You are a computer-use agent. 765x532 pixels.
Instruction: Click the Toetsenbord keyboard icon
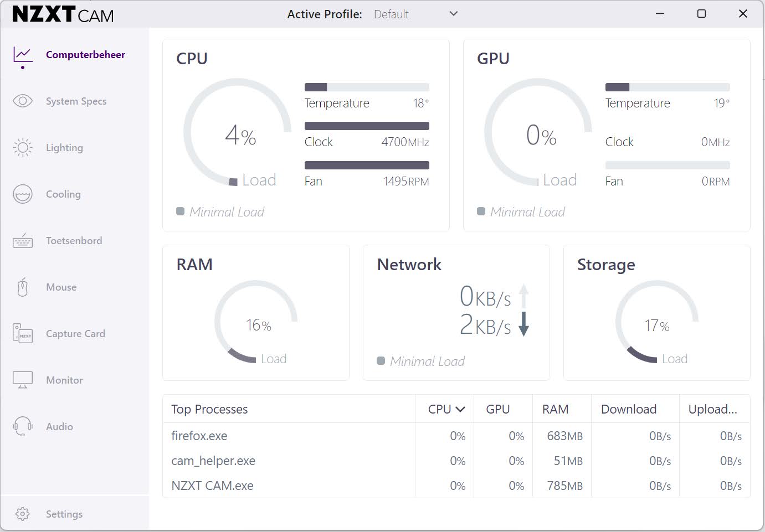23,241
